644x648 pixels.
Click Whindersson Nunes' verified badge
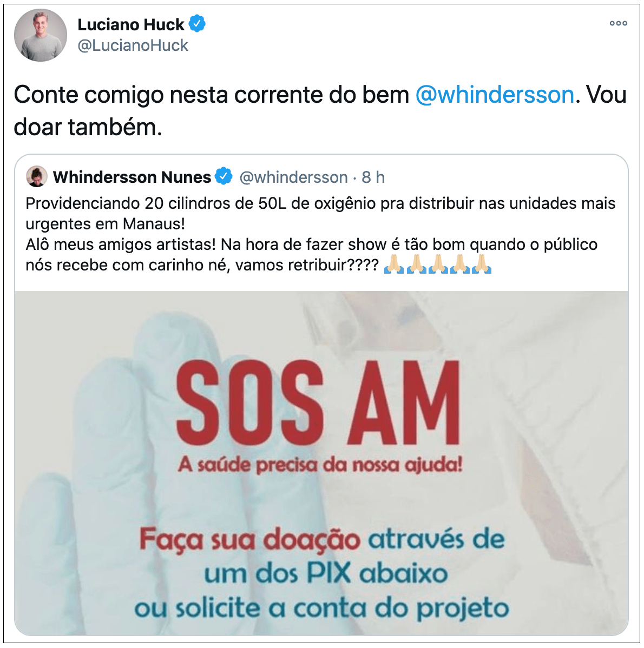(x=224, y=176)
